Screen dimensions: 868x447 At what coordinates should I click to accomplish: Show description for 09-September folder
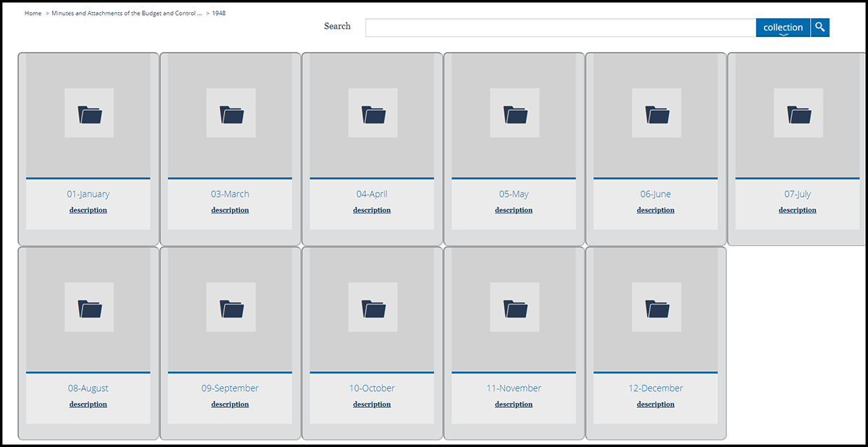[x=230, y=404]
